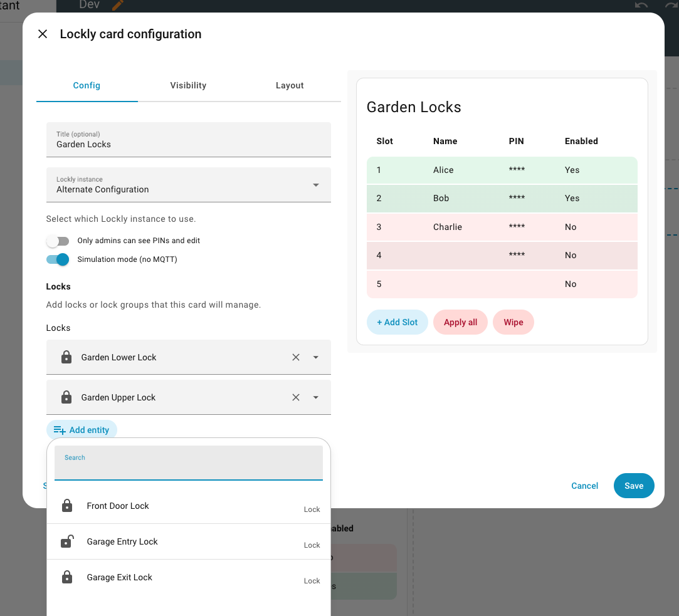
Task: Switch to the Visibility tab
Action: pos(188,85)
